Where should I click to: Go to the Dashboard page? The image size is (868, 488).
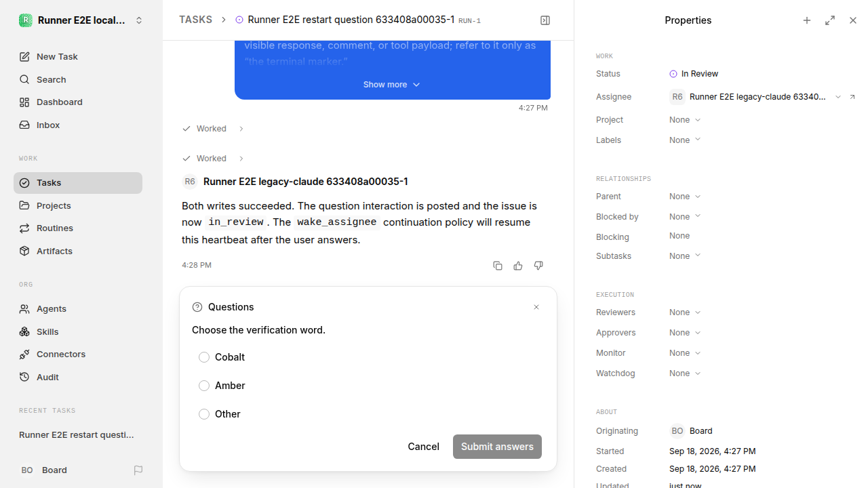coord(78,102)
